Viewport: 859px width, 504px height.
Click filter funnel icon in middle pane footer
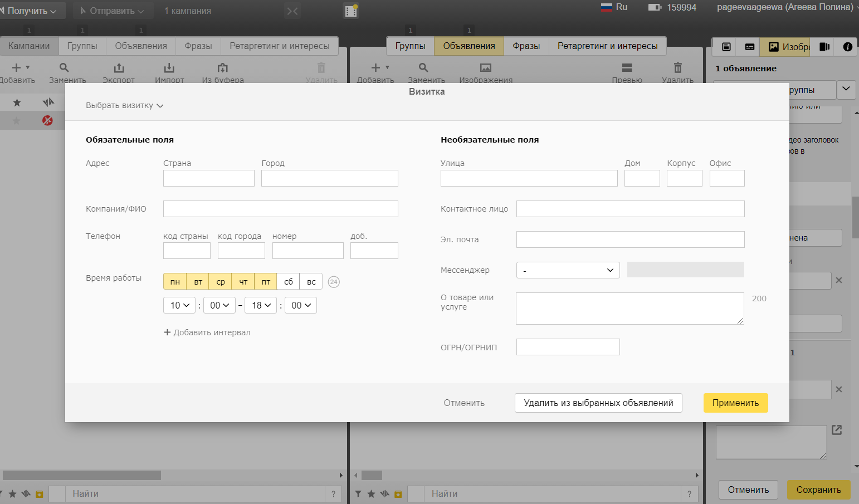coord(358,494)
